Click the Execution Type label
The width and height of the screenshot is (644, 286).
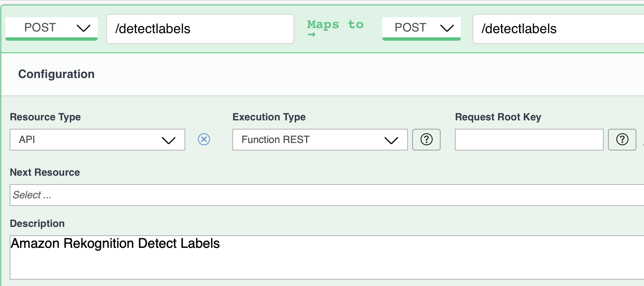(x=269, y=117)
